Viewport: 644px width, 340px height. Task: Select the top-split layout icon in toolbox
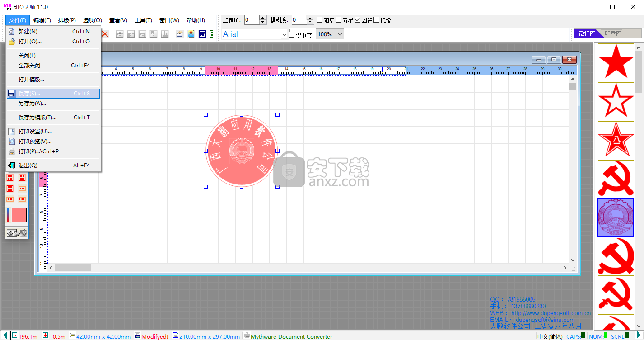(22, 178)
